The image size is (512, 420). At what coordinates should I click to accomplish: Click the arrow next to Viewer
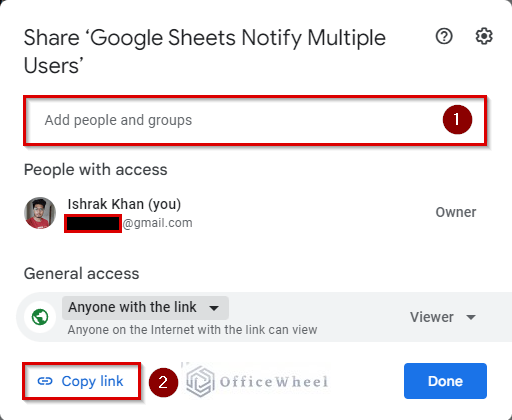[471, 317]
